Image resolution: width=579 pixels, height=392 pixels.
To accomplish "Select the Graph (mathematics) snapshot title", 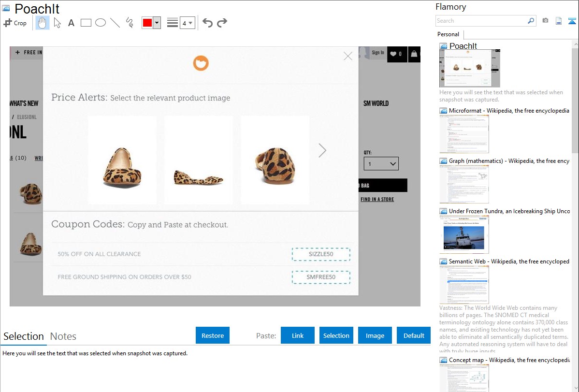I will pos(509,161).
